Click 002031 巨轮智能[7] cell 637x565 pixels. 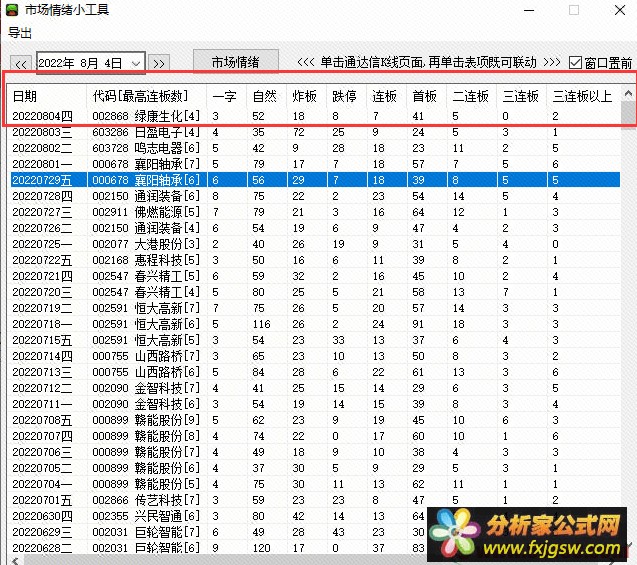coord(146,532)
